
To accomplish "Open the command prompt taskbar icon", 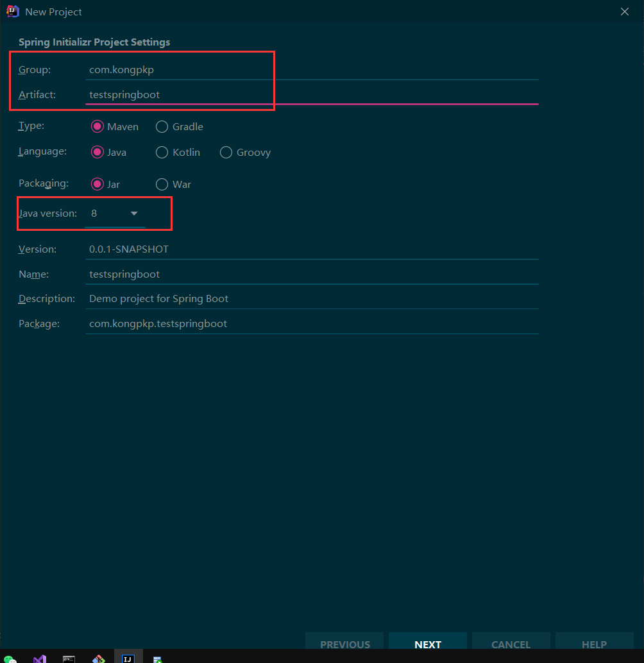I will click(69, 659).
